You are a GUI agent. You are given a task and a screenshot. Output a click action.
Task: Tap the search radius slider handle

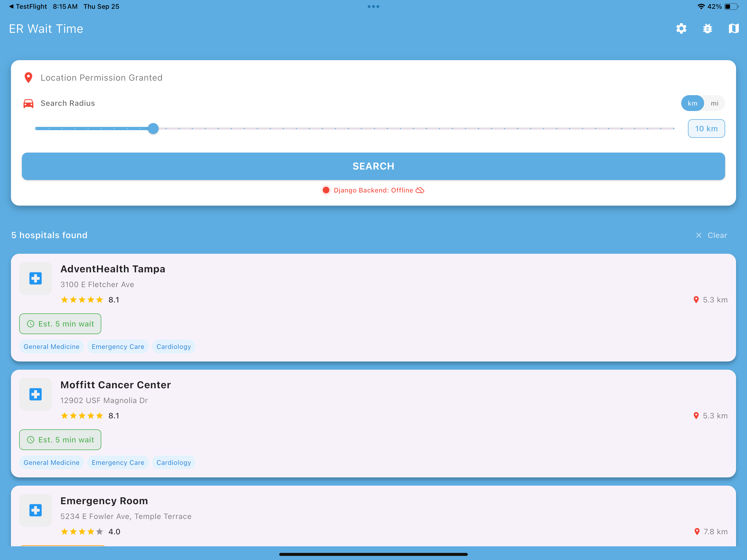click(153, 128)
